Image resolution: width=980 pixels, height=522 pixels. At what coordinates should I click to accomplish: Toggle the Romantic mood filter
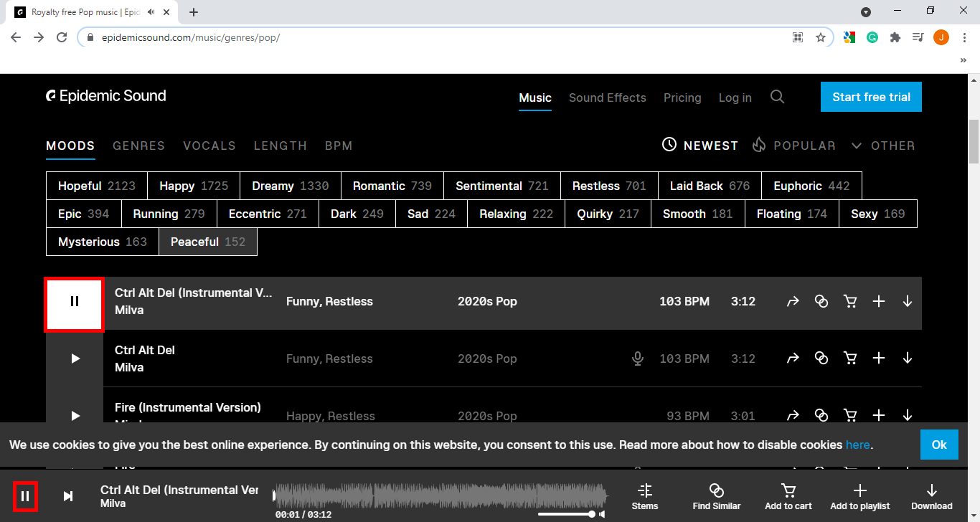[392, 186]
